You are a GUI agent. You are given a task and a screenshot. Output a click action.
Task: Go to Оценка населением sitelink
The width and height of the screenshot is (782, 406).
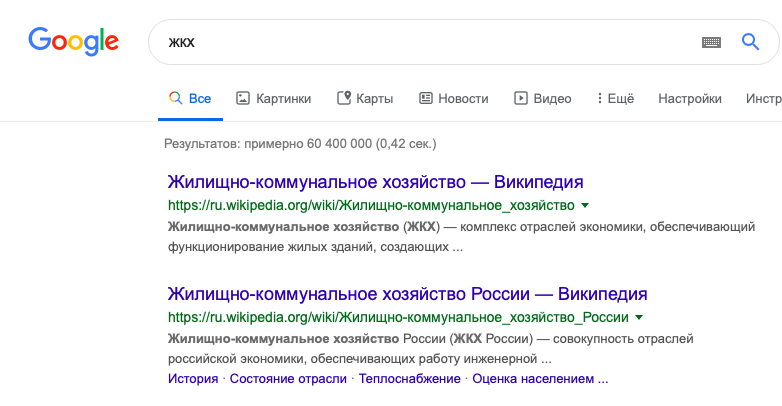(x=539, y=379)
